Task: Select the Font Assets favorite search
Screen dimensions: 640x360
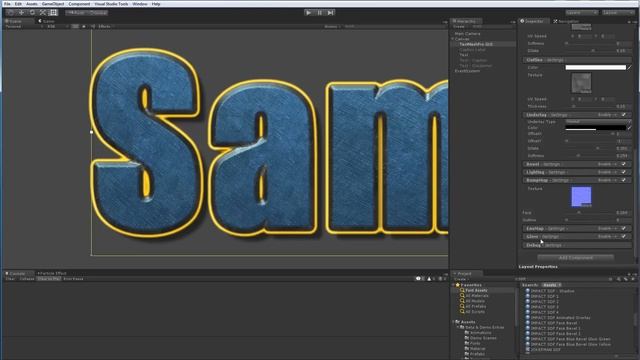Action: (x=476, y=290)
